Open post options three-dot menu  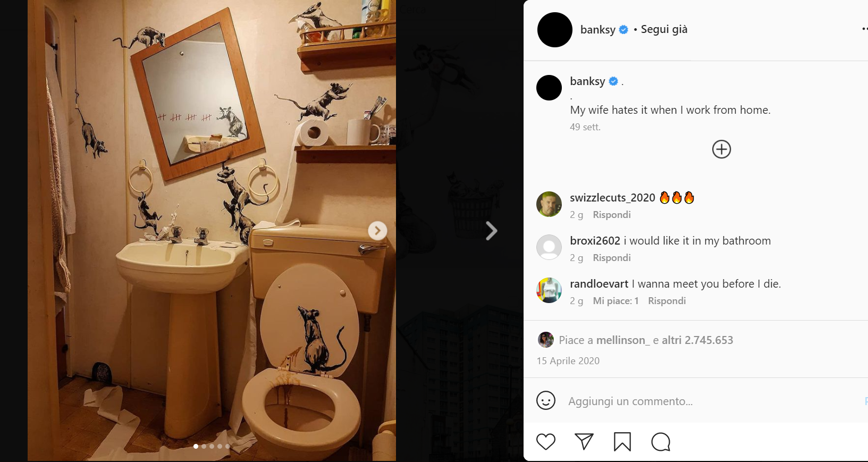864,29
